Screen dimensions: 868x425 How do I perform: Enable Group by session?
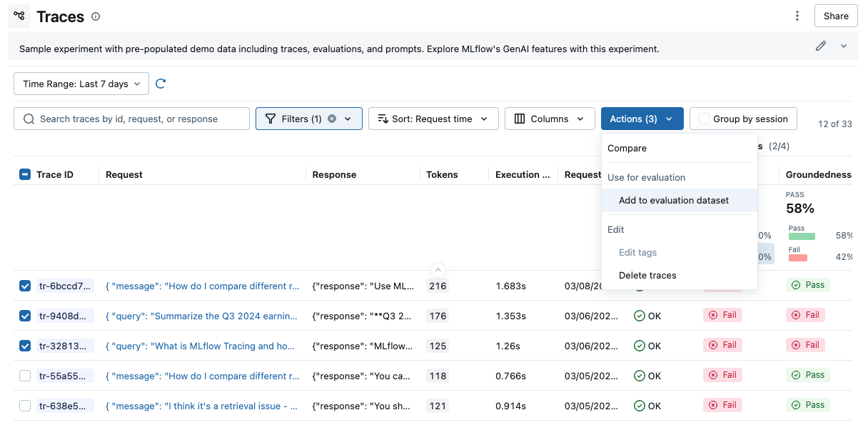tap(705, 118)
